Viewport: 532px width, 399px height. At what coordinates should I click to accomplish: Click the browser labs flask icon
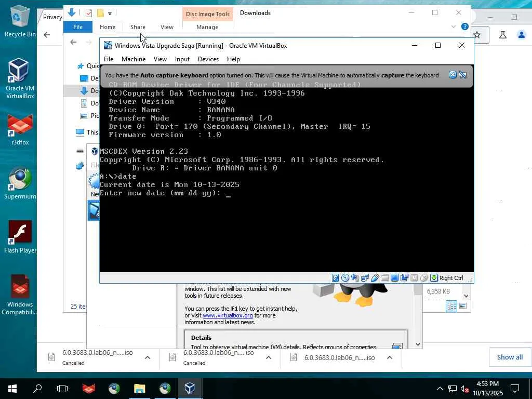(503, 35)
